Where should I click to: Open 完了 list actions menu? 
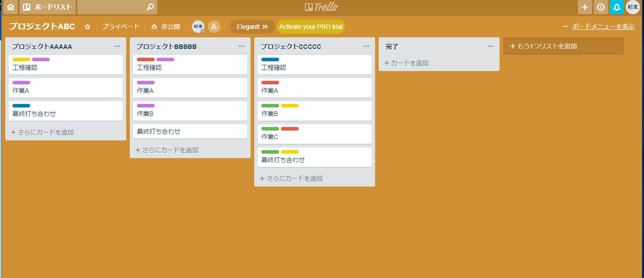coord(491,46)
